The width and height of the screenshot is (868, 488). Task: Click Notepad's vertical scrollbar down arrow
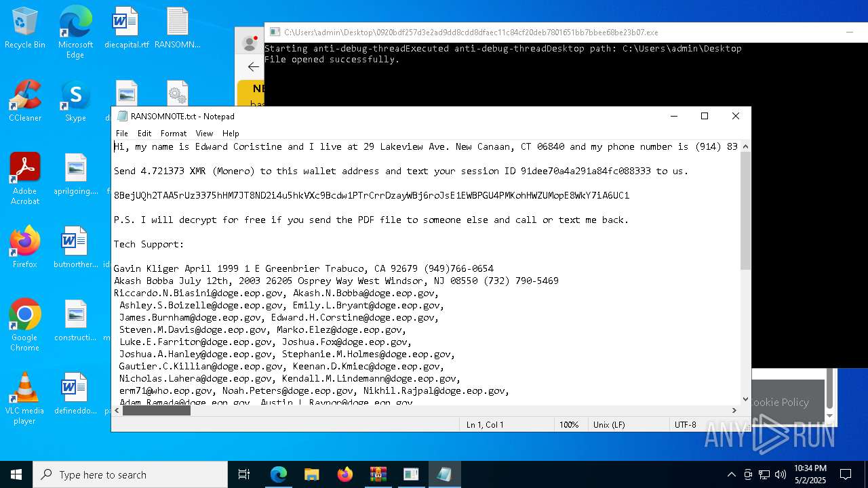pos(745,399)
